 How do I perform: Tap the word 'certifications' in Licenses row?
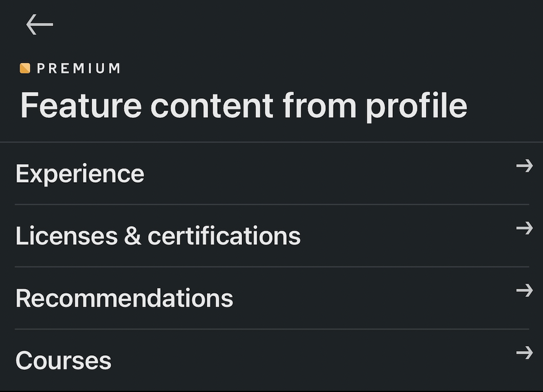point(224,236)
